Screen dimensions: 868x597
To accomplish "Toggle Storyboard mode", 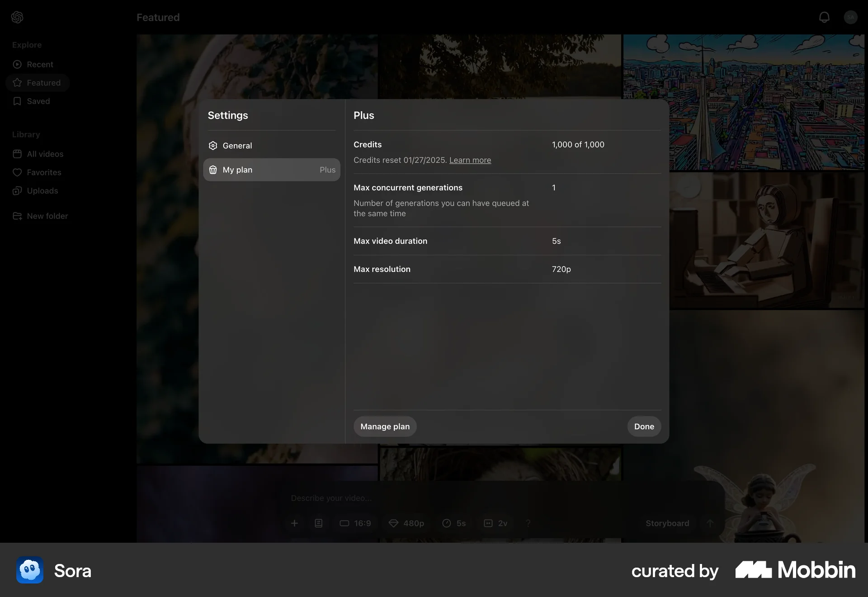I will [x=667, y=523].
